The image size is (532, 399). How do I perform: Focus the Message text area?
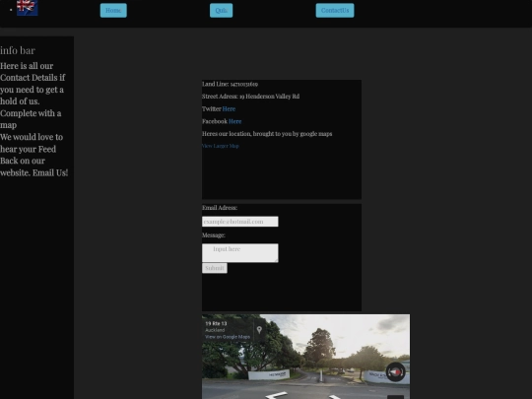pyautogui.click(x=240, y=253)
